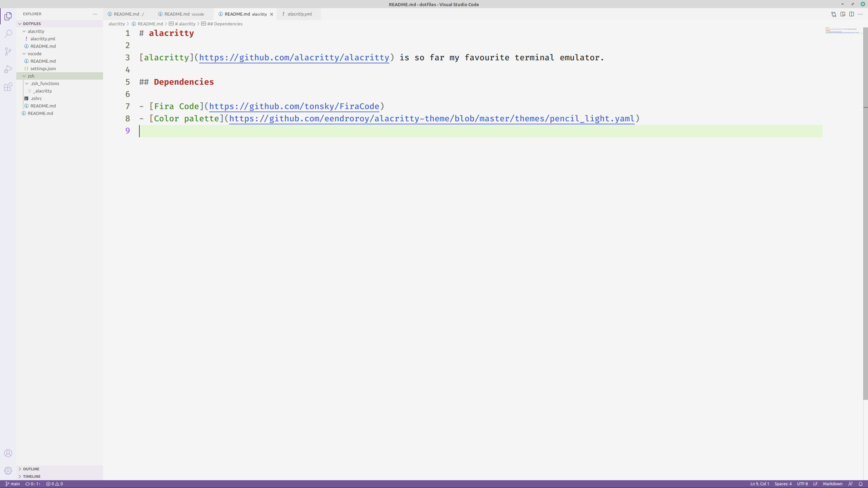
Task: Open the Manage gear menu
Action: (8, 471)
